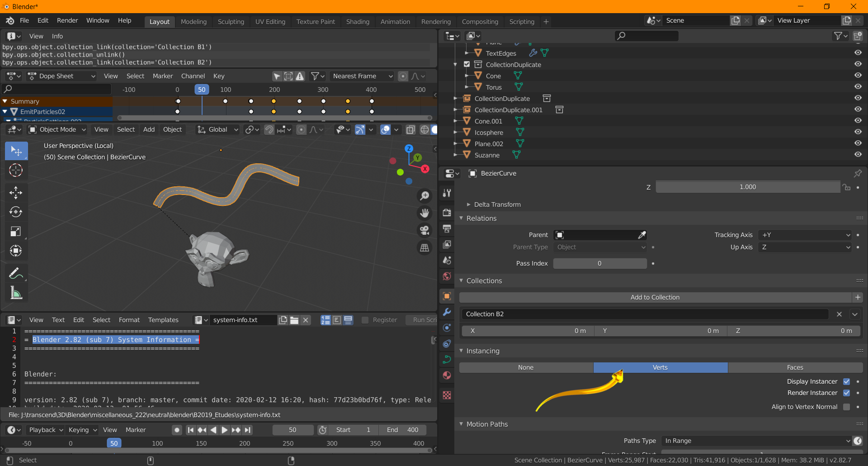This screenshot has height=466, width=868.
Task: Switch to the Modeling workspace tab
Action: (x=193, y=22)
